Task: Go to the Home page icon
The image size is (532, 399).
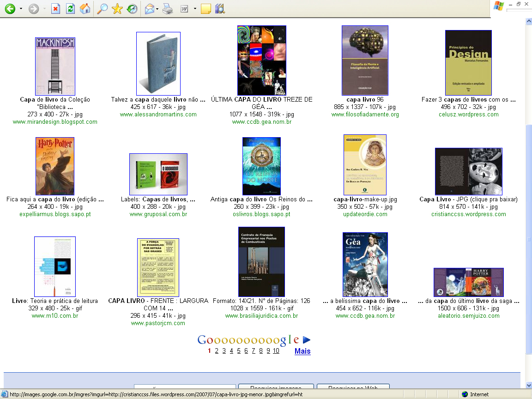Action: pyautogui.click(x=85, y=9)
